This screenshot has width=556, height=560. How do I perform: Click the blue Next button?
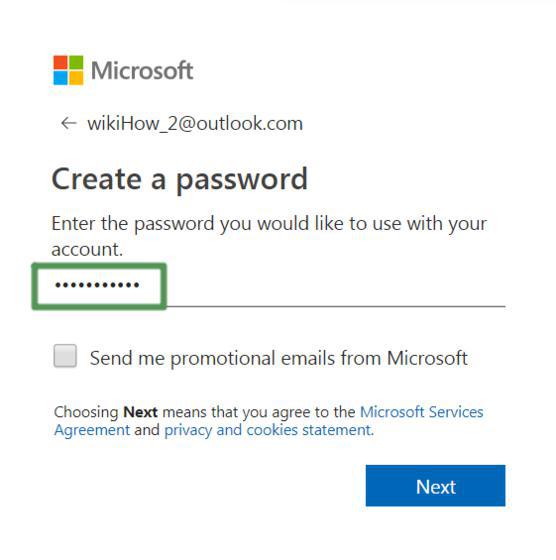tap(435, 486)
